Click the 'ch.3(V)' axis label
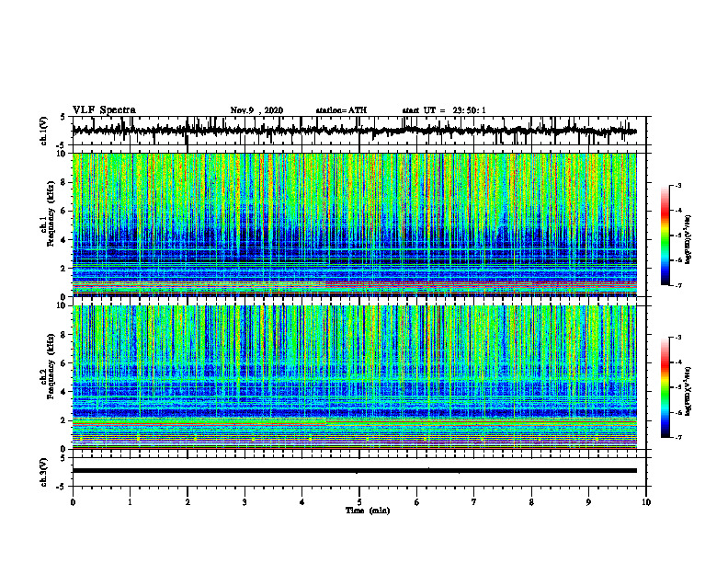 tap(43, 472)
